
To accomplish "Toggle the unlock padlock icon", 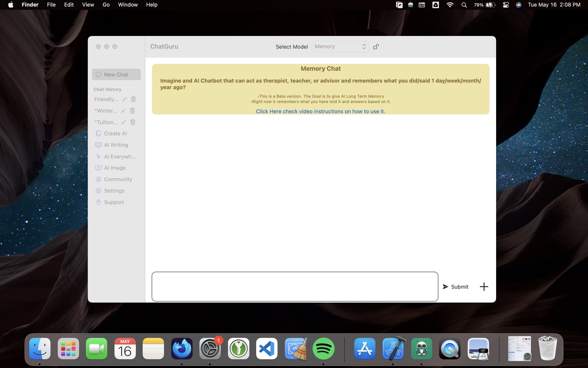I will click(376, 46).
